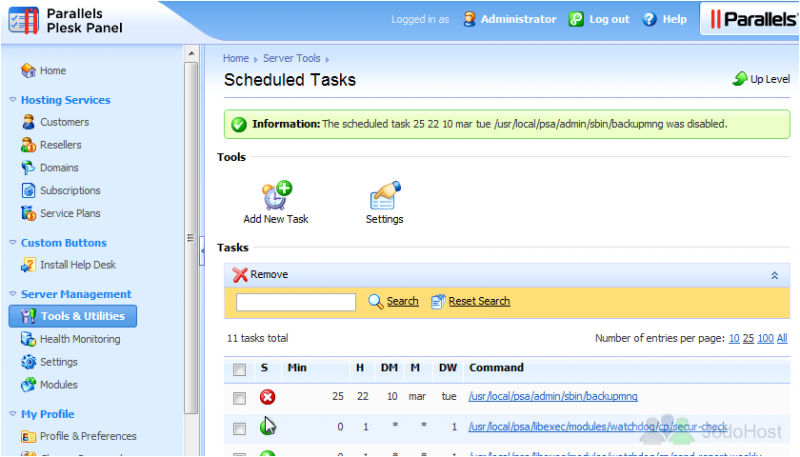Click the red disabled status icon of backupmng task
The image size is (800, 457).
point(267,397)
